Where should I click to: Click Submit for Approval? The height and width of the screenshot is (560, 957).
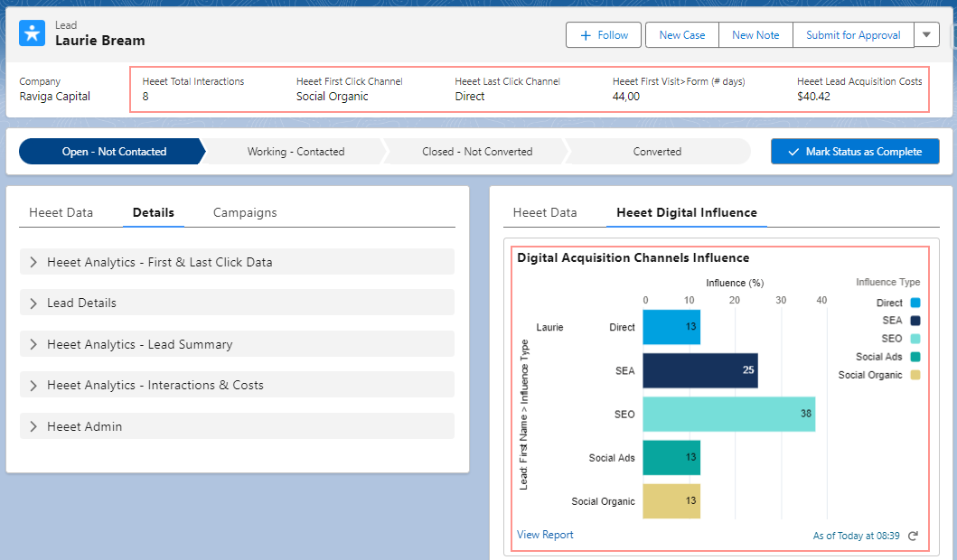point(853,35)
